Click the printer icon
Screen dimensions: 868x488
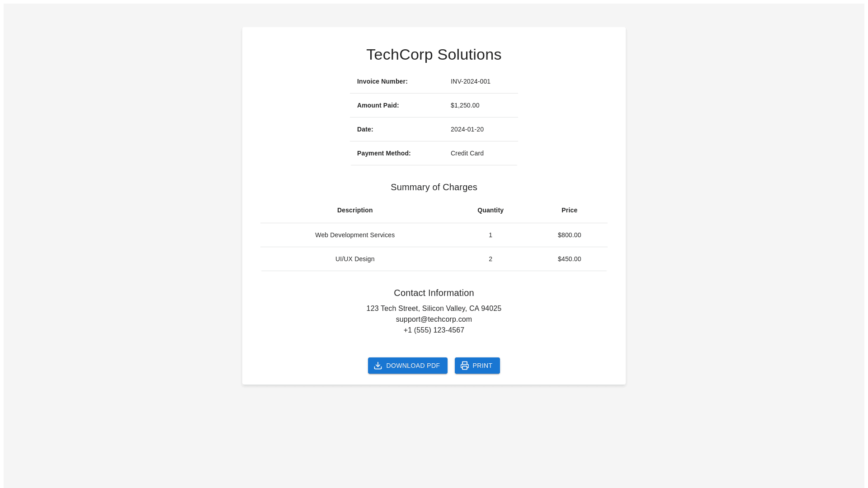coord(465,366)
